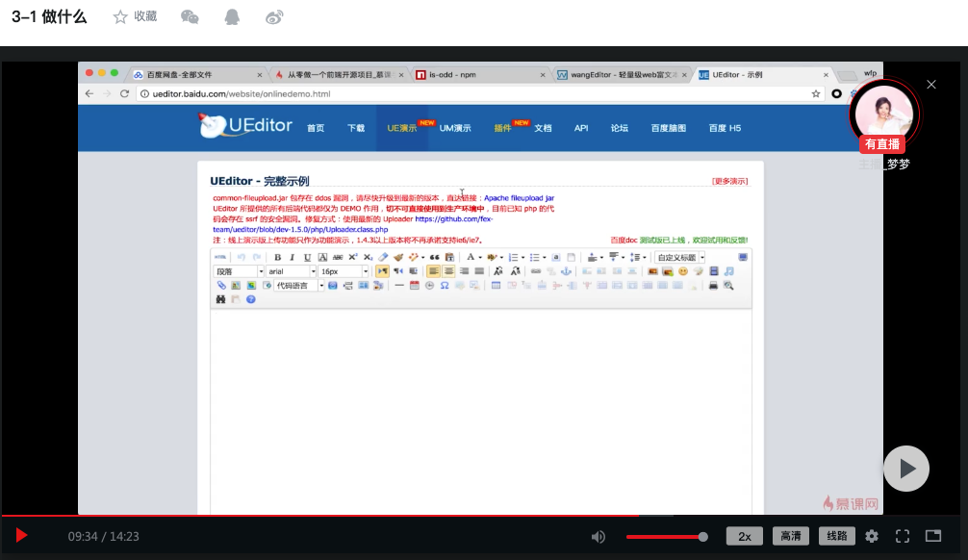Switch to the is-odd - npm tab
The height and width of the screenshot is (560, 968).
(479, 75)
